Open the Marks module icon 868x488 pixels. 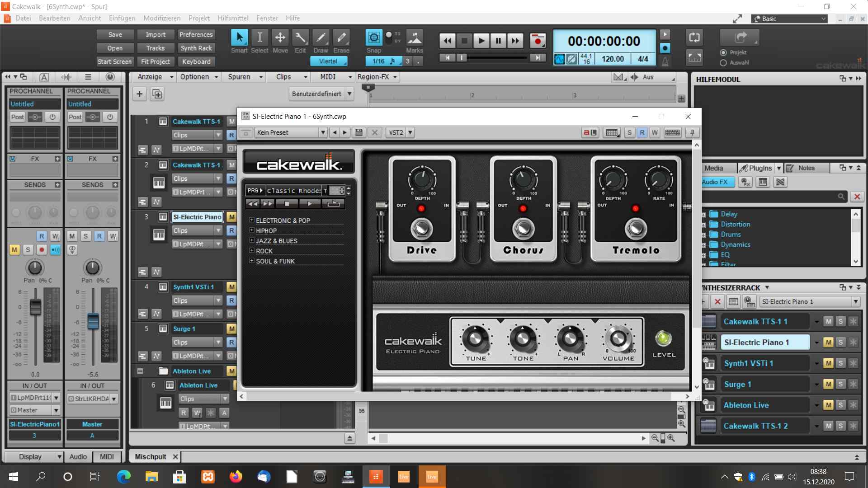click(x=415, y=38)
